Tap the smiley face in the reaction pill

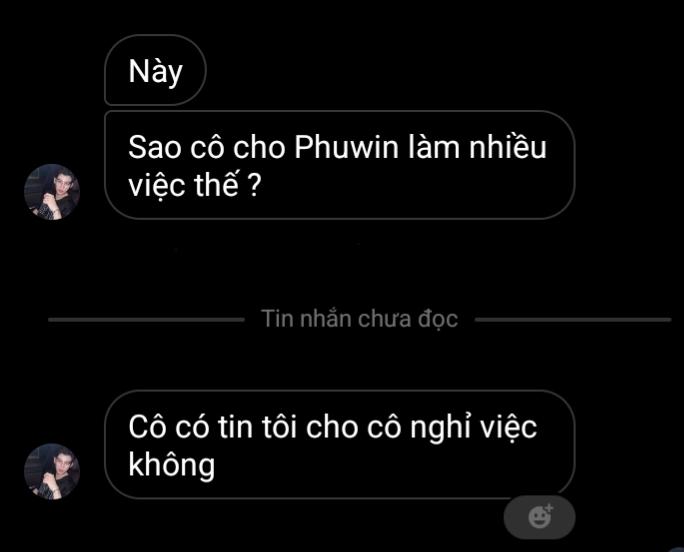pos(539,518)
